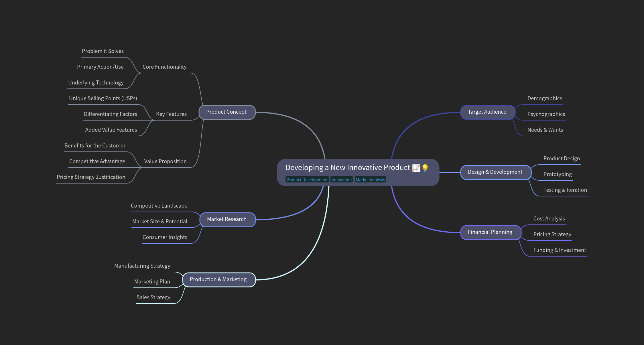Select the Production & Marketing node
644x345 pixels.
click(x=219, y=280)
